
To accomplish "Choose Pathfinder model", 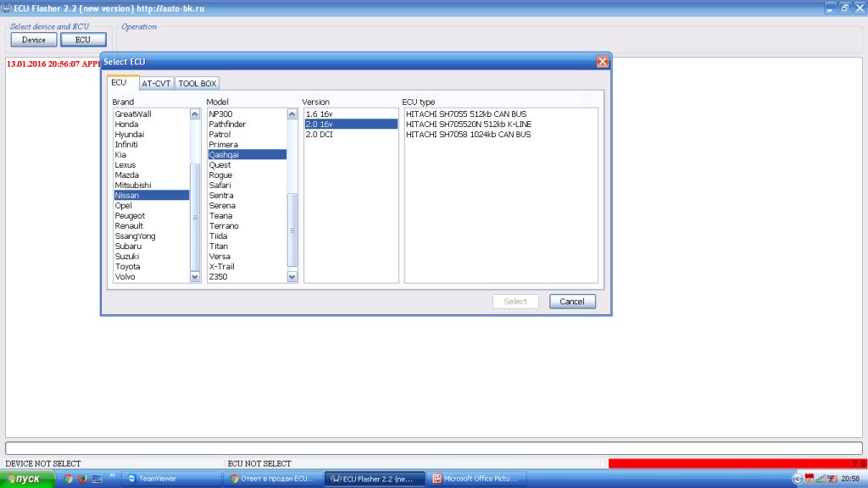I will (x=247, y=125).
